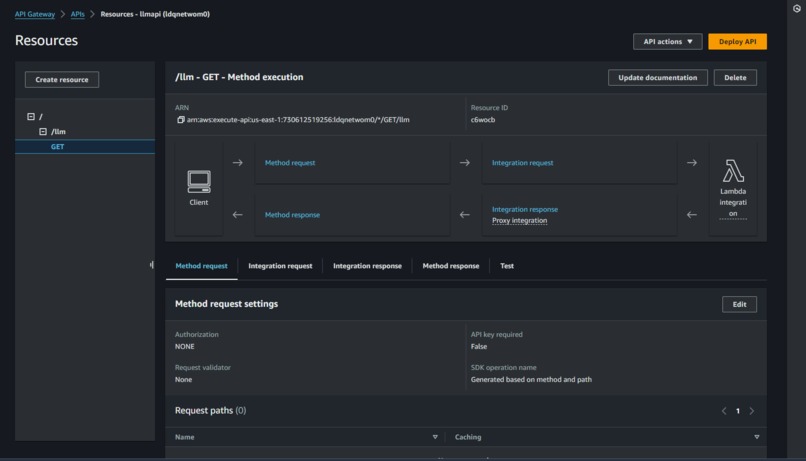Click the sort icon in Caching column

tap(757, 437)
